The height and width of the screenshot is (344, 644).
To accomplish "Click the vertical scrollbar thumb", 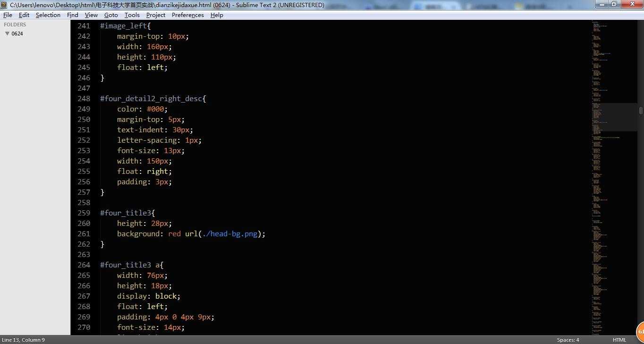I will pyautogui.click(x=641, y=111).
